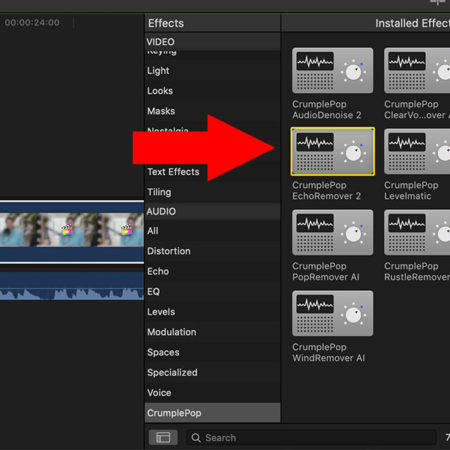Open the Masks video effects category
The image size is (450, 450).
click(x=212, y=111)
